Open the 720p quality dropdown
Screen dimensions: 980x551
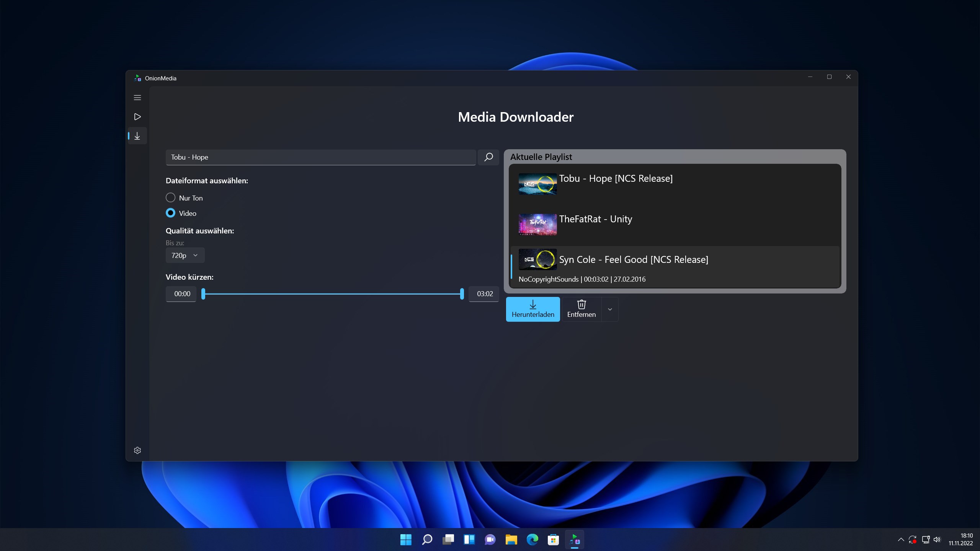185,255
